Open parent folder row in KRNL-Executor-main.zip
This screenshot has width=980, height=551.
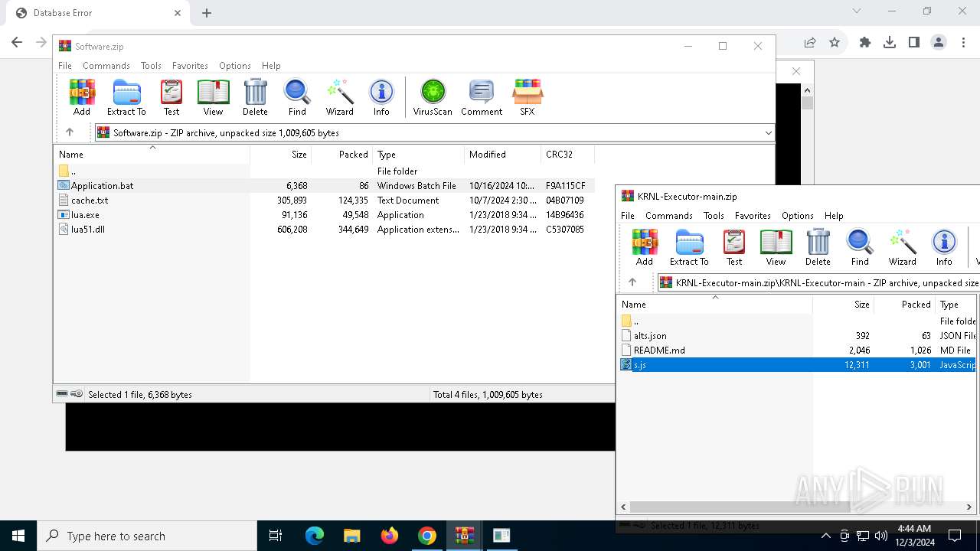tap(798, 321)
